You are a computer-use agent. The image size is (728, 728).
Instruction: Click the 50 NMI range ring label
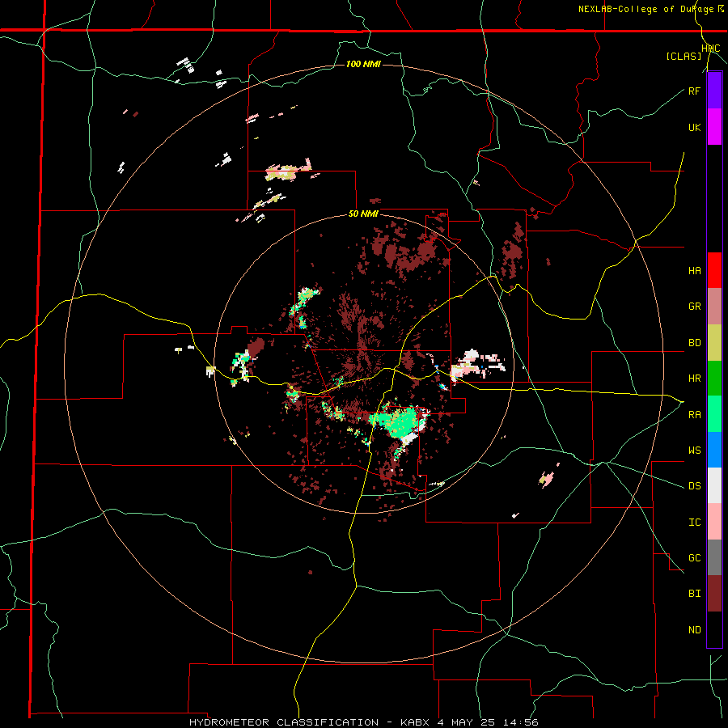click(363, 214)
